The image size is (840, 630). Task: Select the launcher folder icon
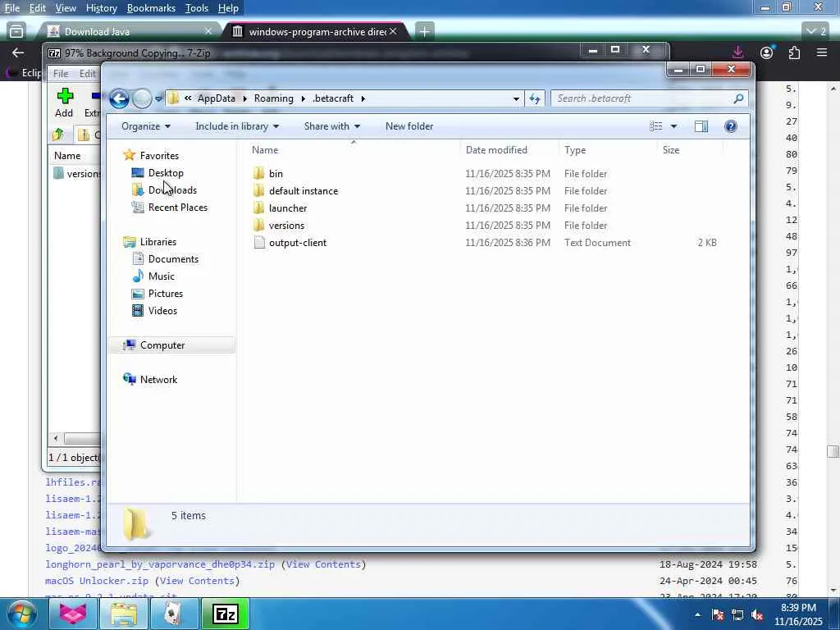[258, 208]
